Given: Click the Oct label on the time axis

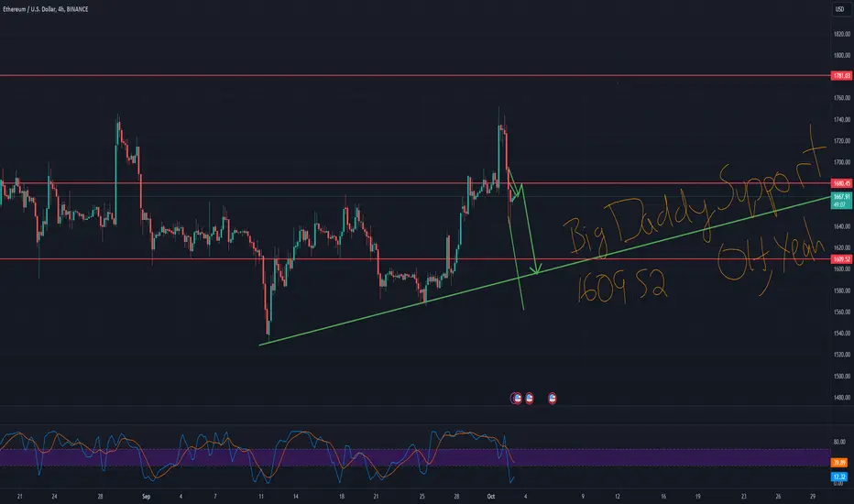Looking at the screenshot, I should pos(491,497).
